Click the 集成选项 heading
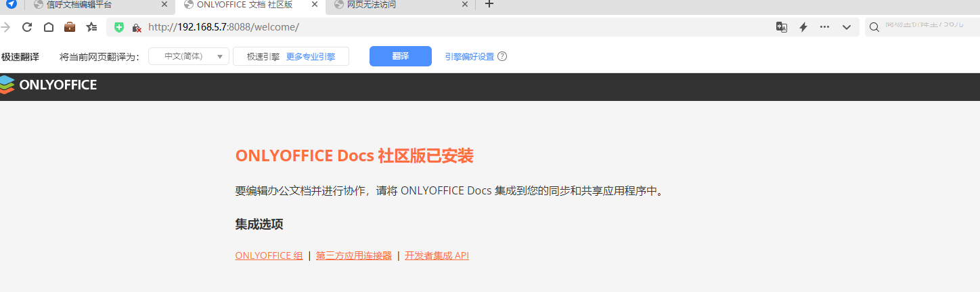The height and width of the screenshot is (292, 980). pos(259,224)
